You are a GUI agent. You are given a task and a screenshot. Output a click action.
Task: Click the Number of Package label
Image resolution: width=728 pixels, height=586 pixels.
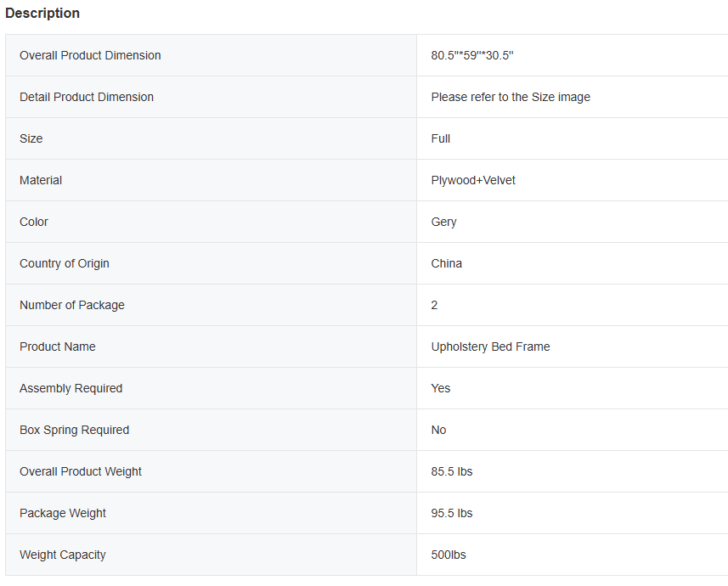(x=72, y=305)
